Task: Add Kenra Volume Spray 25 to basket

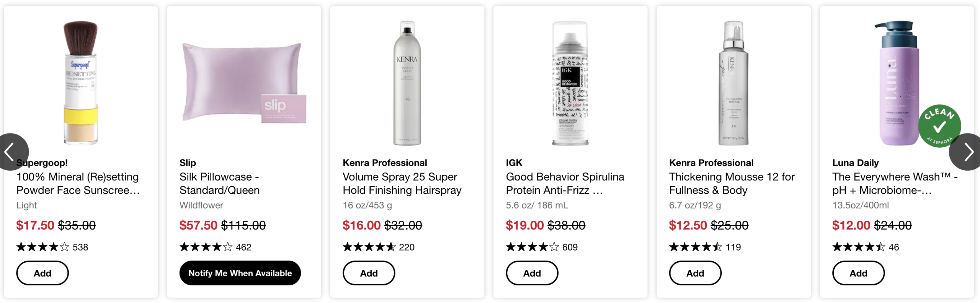Action: tap(369, 273)
